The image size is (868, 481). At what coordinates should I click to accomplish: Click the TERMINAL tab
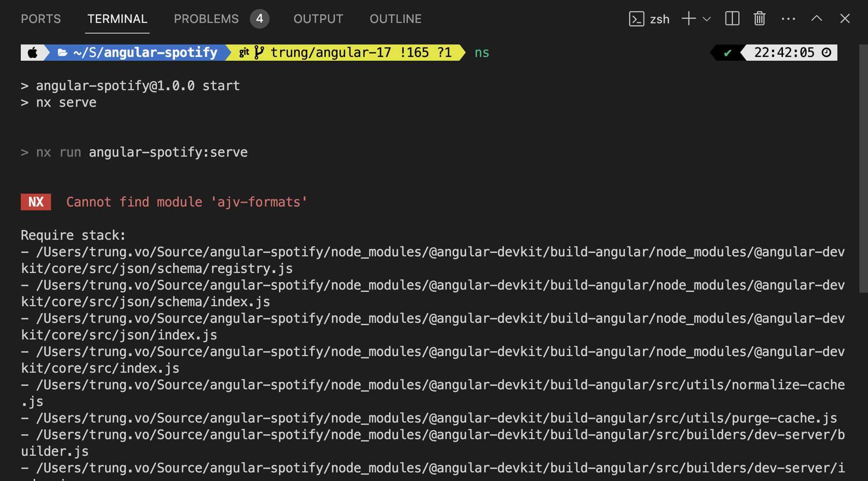pos(117,19)
